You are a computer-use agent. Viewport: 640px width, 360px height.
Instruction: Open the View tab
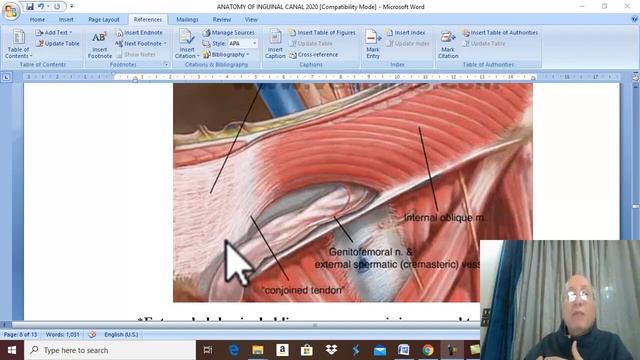[x=251, y=19]
